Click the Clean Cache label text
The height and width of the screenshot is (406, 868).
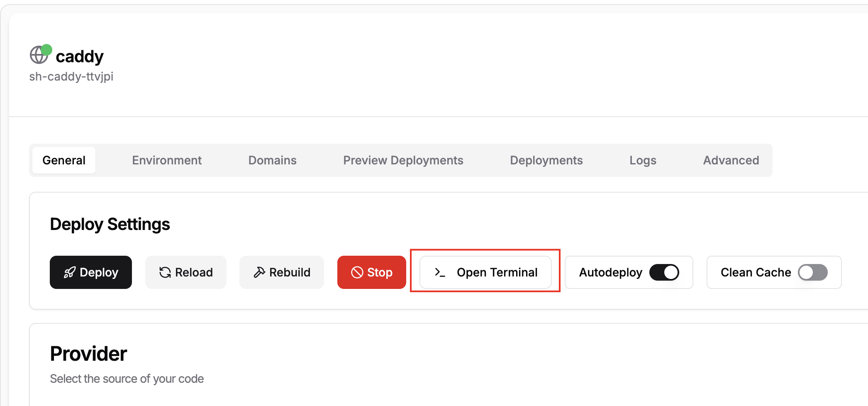756,272
